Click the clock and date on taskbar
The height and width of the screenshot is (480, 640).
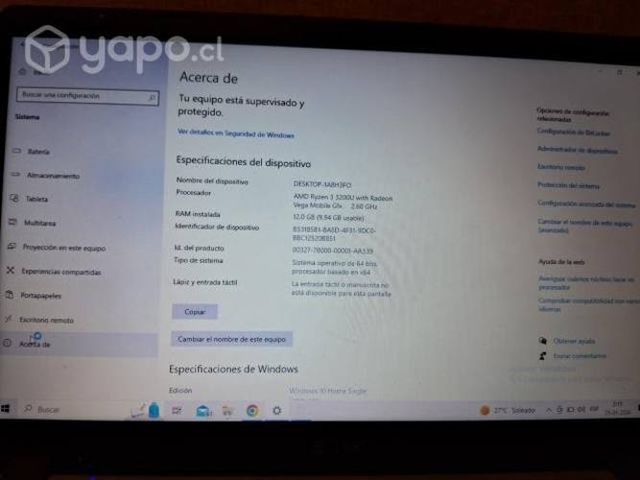tap(618, 408)
